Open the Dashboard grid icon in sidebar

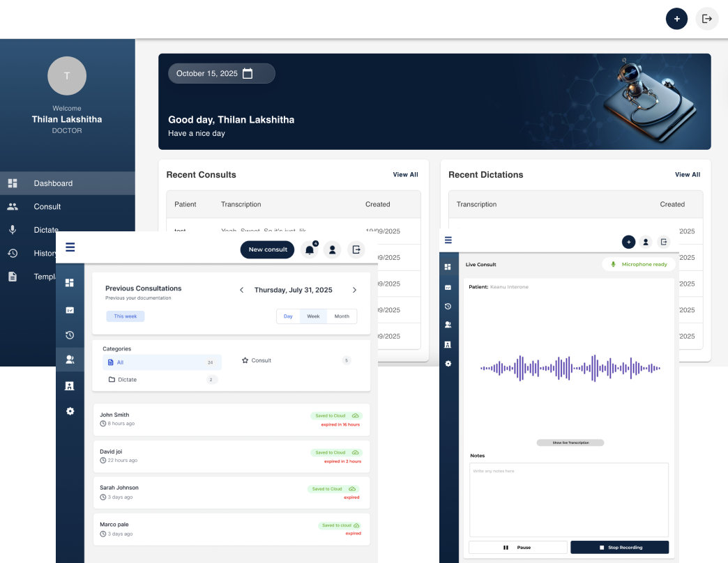(x=13, y=183)
